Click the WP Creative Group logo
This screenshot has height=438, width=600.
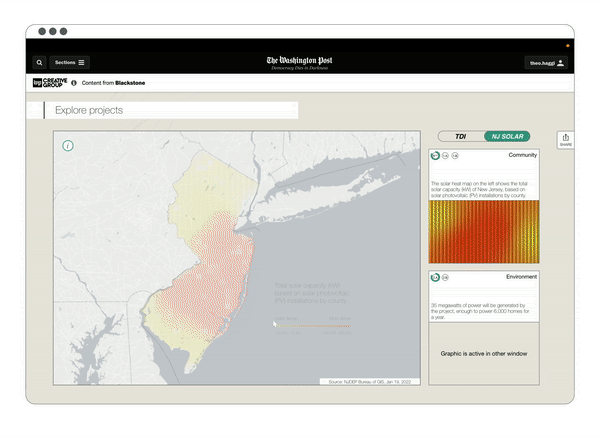pyautogui.click(x=50, y=83)
